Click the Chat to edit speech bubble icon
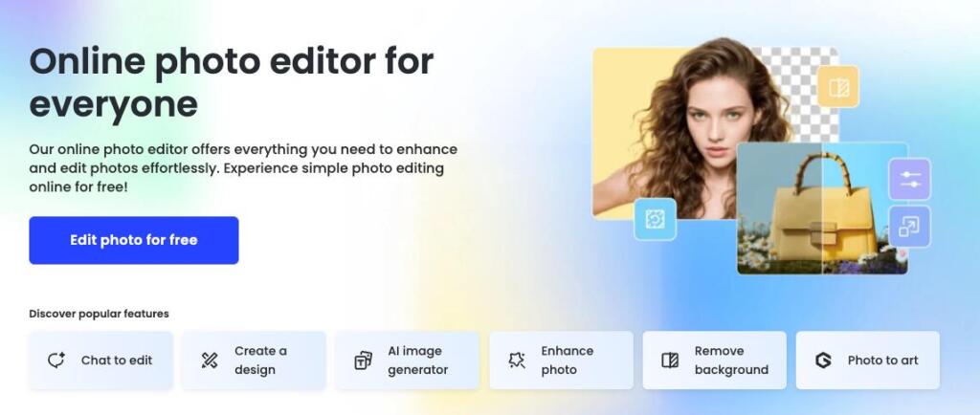980x415 pixels. [56, 360]
